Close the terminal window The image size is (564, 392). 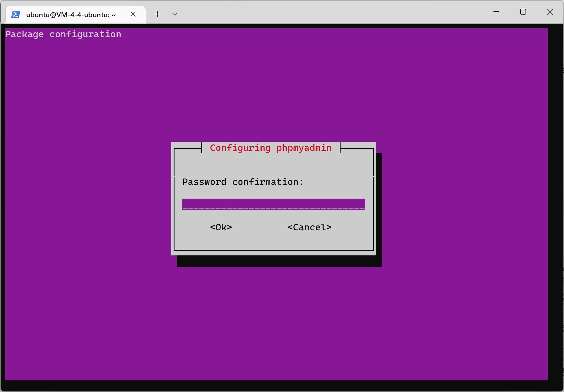tap(550, 12)
